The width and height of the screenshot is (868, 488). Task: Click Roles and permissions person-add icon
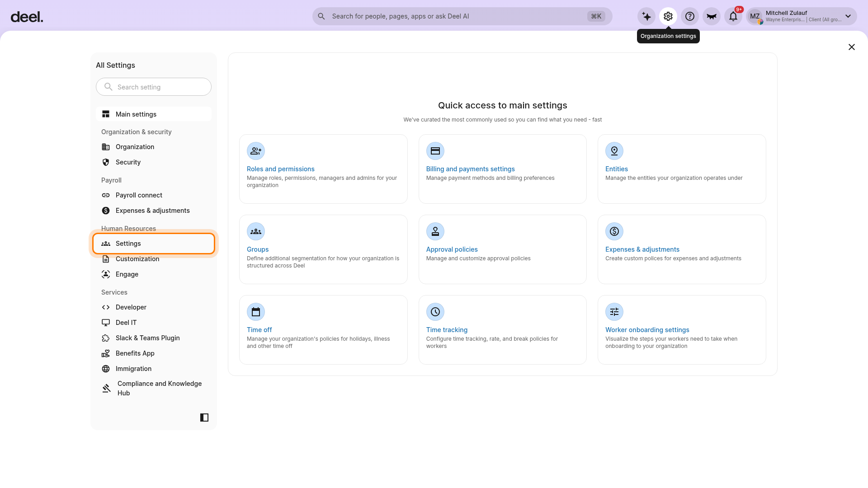coord(256,151)
